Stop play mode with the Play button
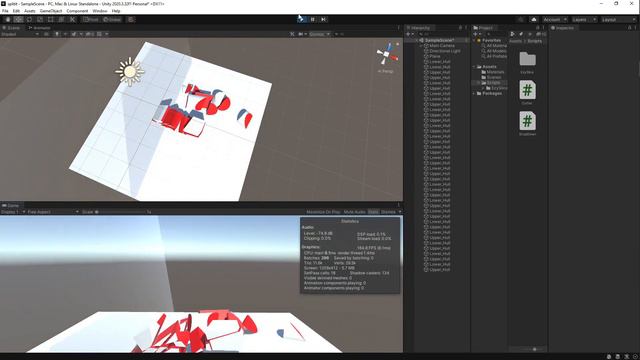The image size is (640, 360). point(301,19)
